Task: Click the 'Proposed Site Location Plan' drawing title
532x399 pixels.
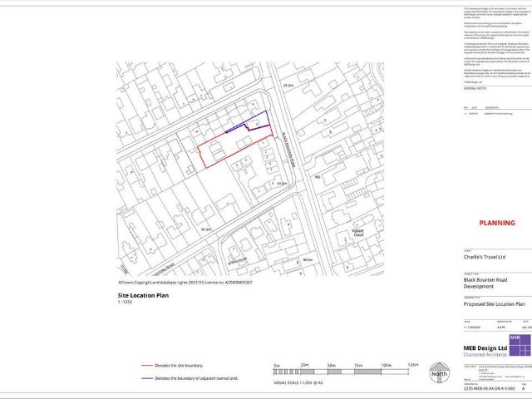Action: pyautogui.click(x=494, y=304)
